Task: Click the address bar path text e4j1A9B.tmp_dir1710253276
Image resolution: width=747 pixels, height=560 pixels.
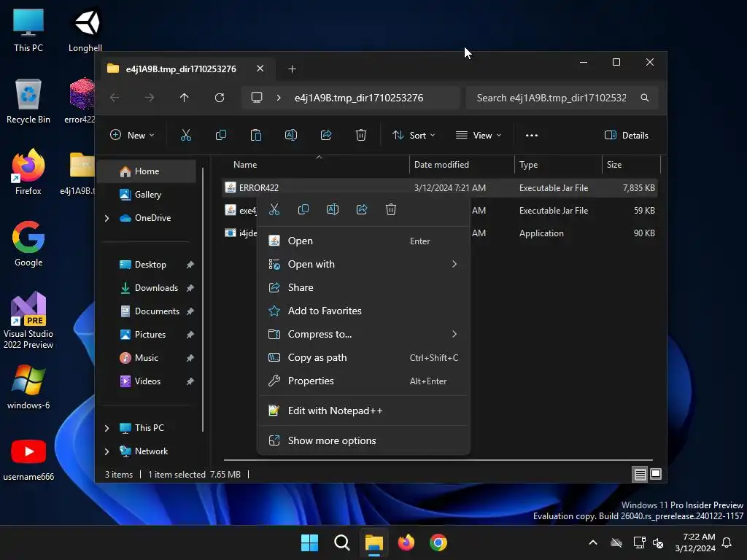Action: [359, 98]
